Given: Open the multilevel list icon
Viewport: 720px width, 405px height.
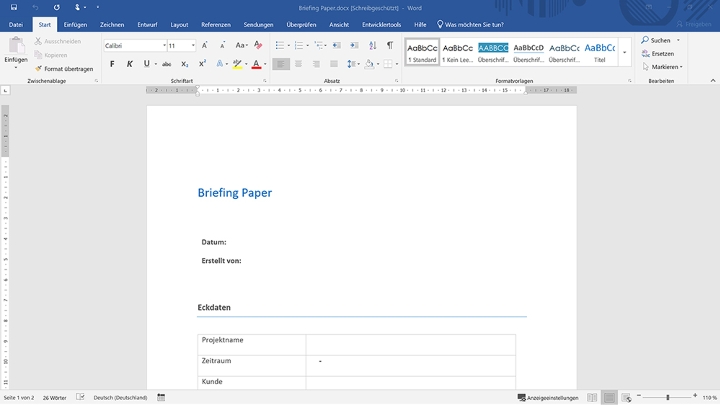Looking at the screenshot, I should pyautogui.click(x=319, y=45).
